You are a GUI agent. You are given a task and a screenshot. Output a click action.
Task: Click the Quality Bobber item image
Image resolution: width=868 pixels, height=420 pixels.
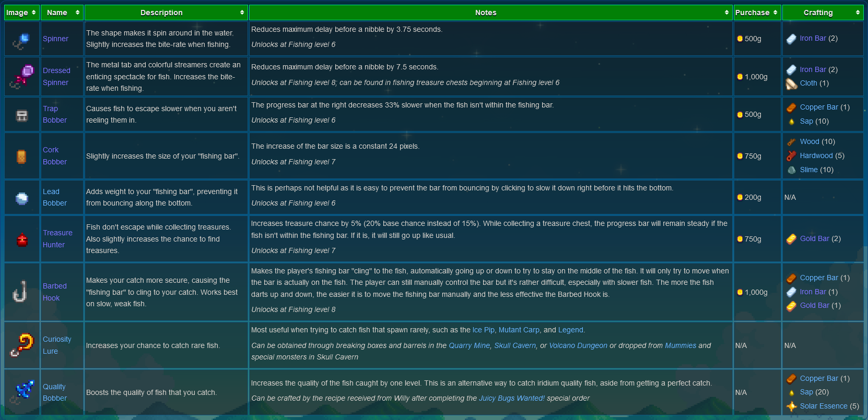point(22,392)
